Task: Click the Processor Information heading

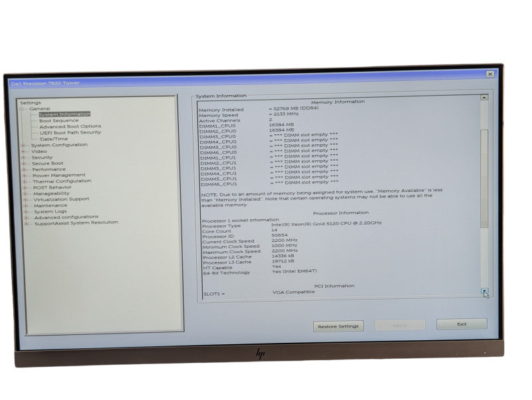Action: point(340,213)
